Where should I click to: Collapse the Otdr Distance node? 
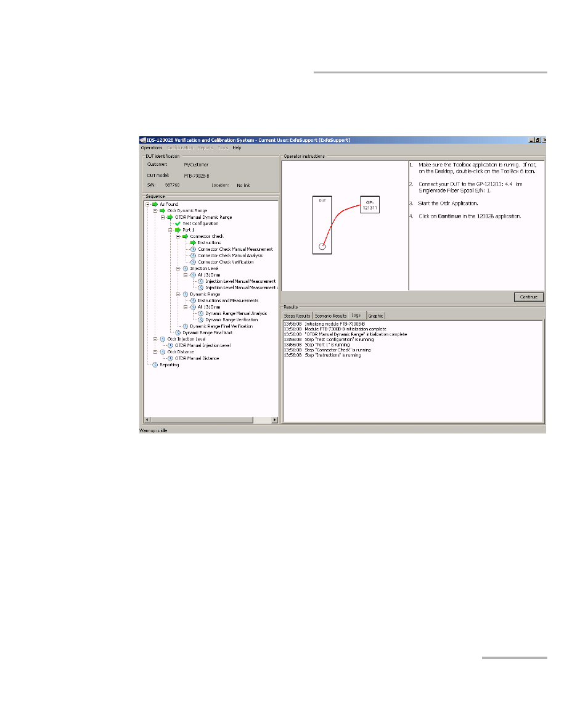[x=155, y=352]
